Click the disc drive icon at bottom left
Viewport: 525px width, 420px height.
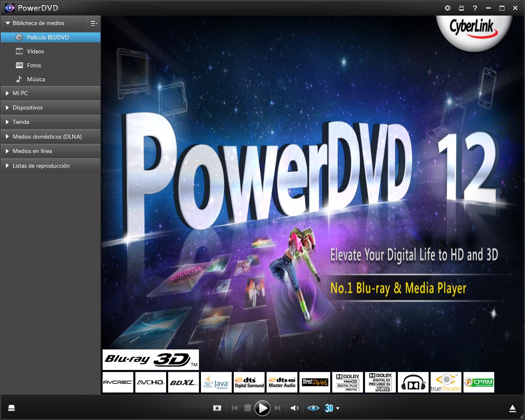11,408
